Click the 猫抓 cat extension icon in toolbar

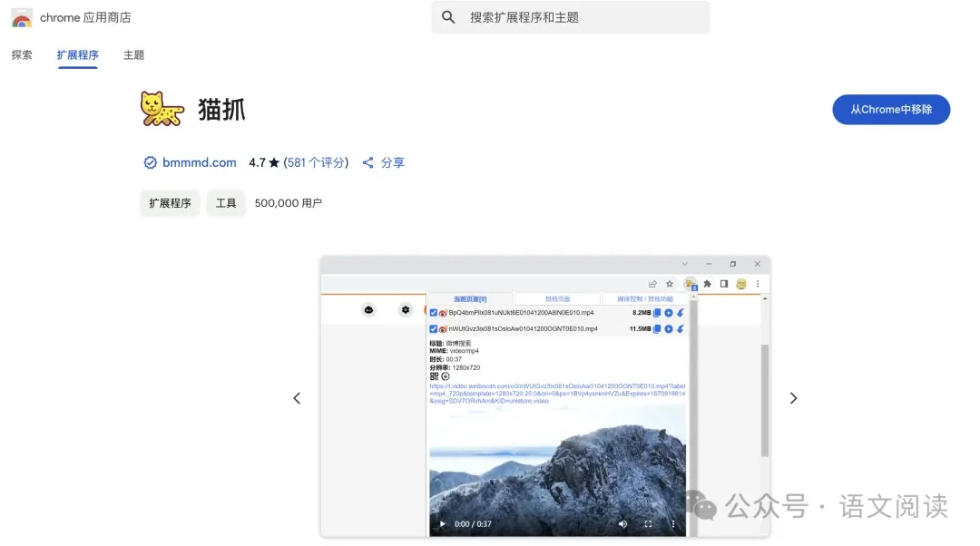tap(689, 284)
